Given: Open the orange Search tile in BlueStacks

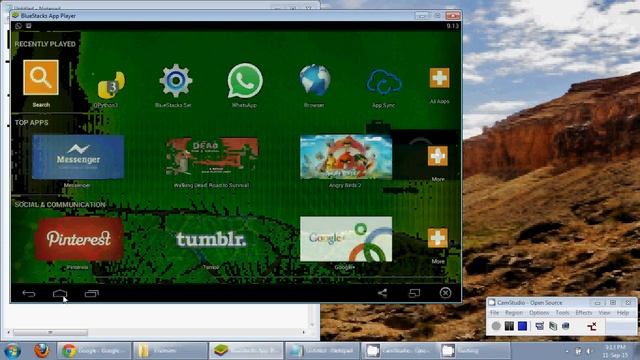Looking at the screenshot, I should coord(41,78).
